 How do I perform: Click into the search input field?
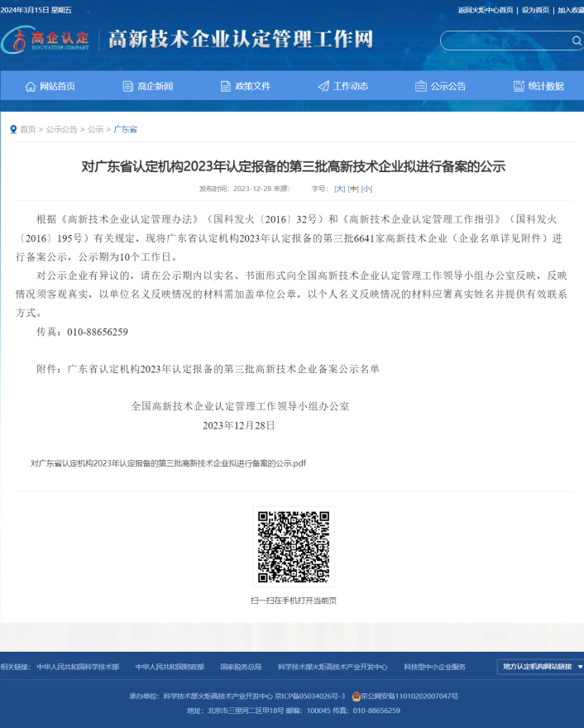505,41
